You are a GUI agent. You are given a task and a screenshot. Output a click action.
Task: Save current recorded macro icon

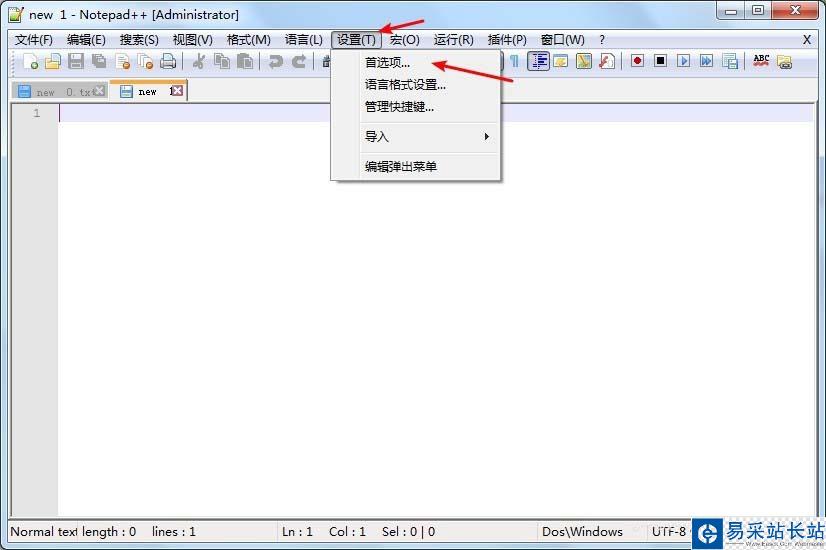(730, 62)
